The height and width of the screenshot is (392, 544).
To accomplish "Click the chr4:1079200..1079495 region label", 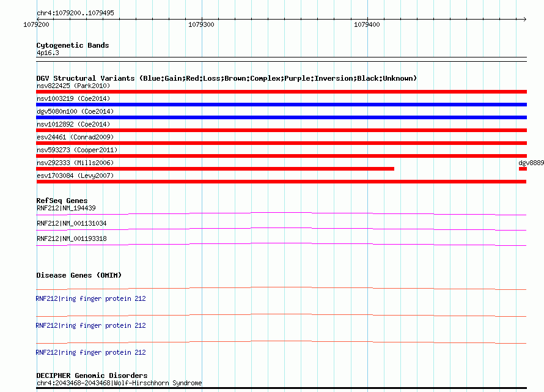I will 75,13.
